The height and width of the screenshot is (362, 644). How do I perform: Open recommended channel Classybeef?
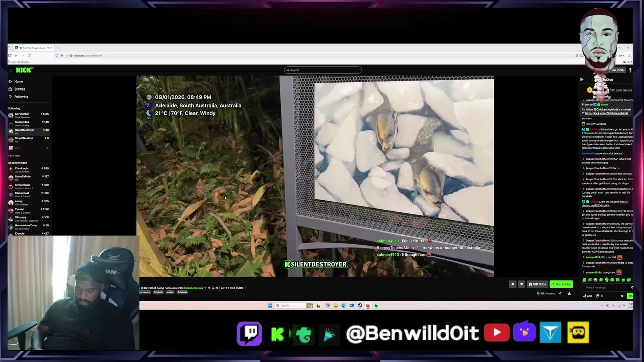coord(28,194)
